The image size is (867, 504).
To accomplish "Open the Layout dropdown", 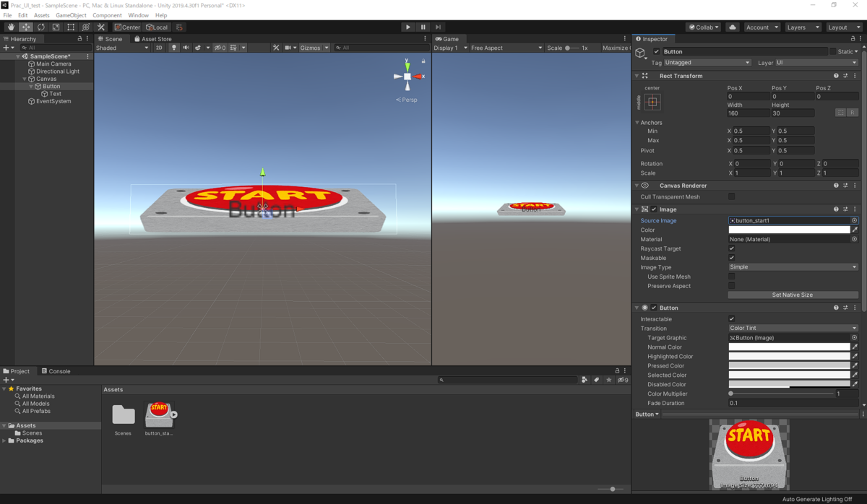I will [x=844, y=27].
